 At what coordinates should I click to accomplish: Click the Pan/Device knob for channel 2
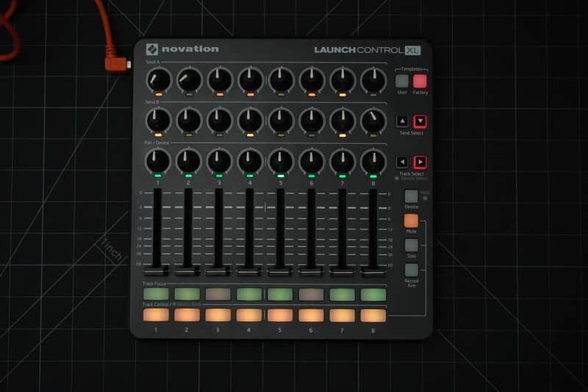(189, 161)
